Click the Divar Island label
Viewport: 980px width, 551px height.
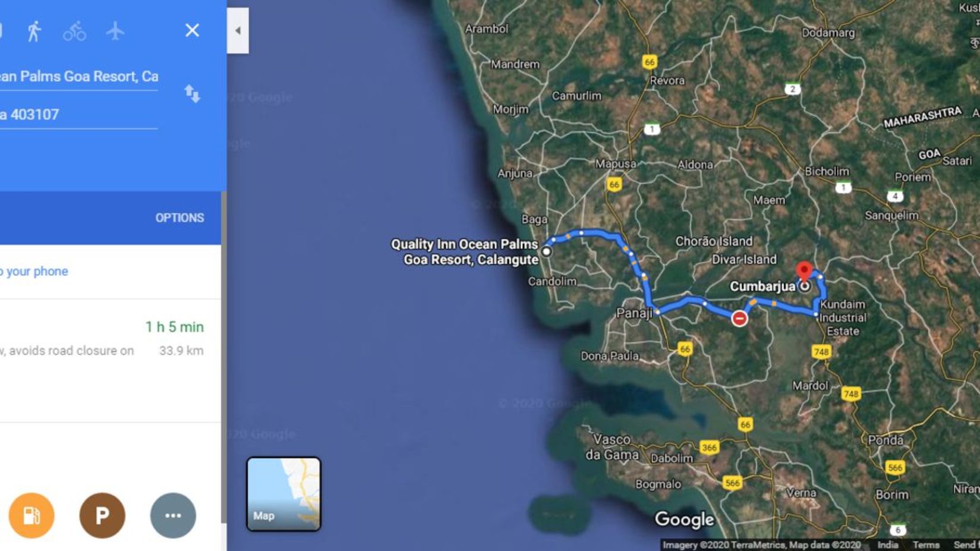744,259
